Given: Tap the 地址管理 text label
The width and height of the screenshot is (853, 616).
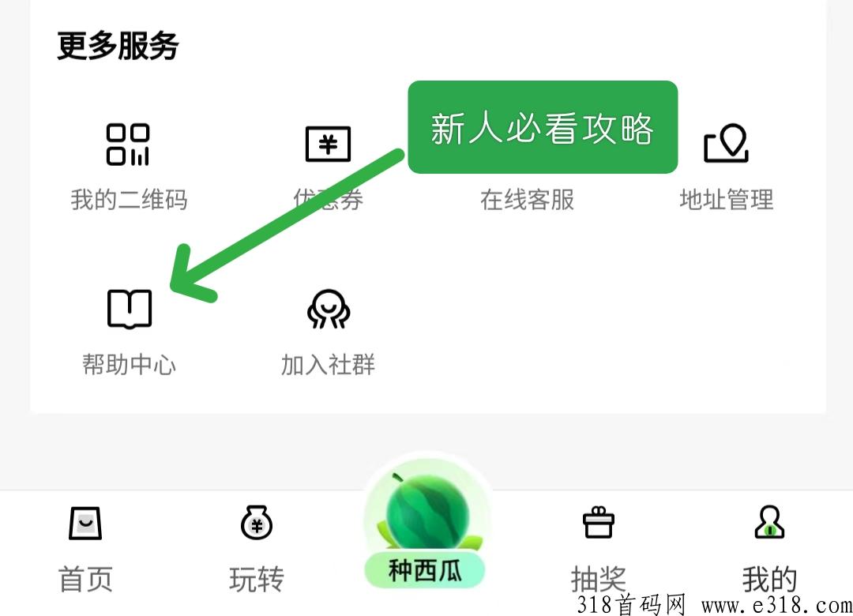Looking at the screenshot, I should point(727,200).
